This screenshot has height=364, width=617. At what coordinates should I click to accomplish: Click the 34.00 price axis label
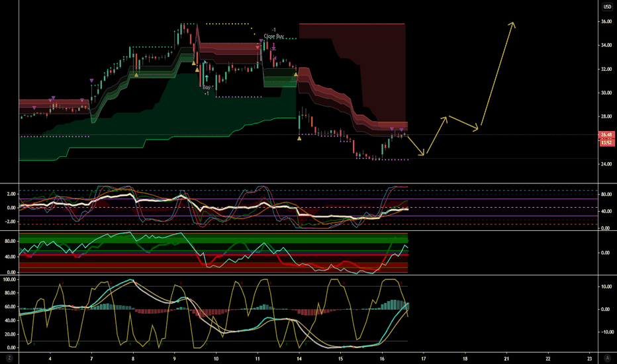(606, 45)
